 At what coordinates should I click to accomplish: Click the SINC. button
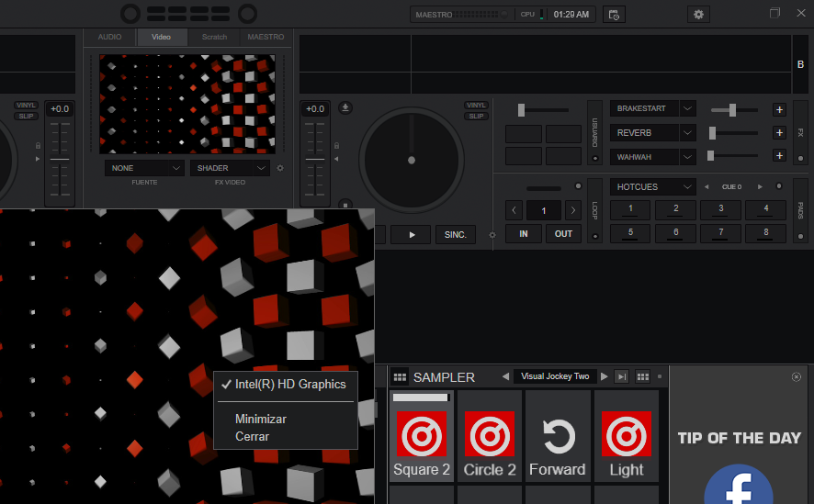point(456,235)
